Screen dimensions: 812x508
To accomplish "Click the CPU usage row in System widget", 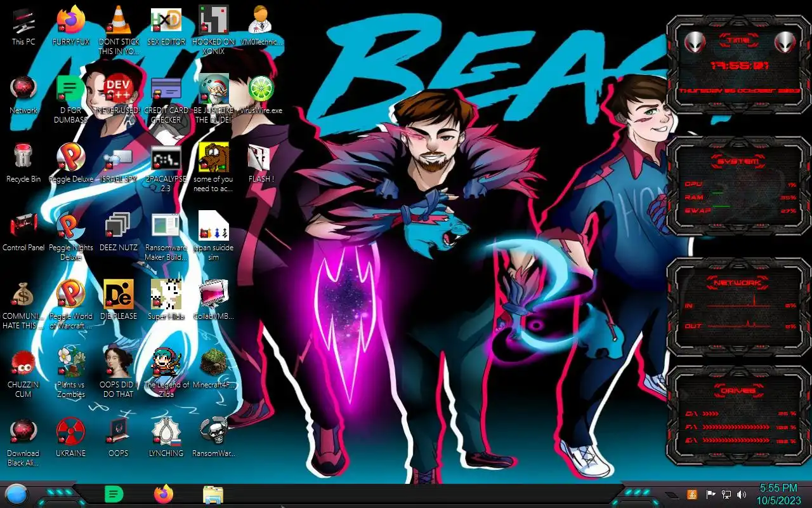I will (740, 184).
